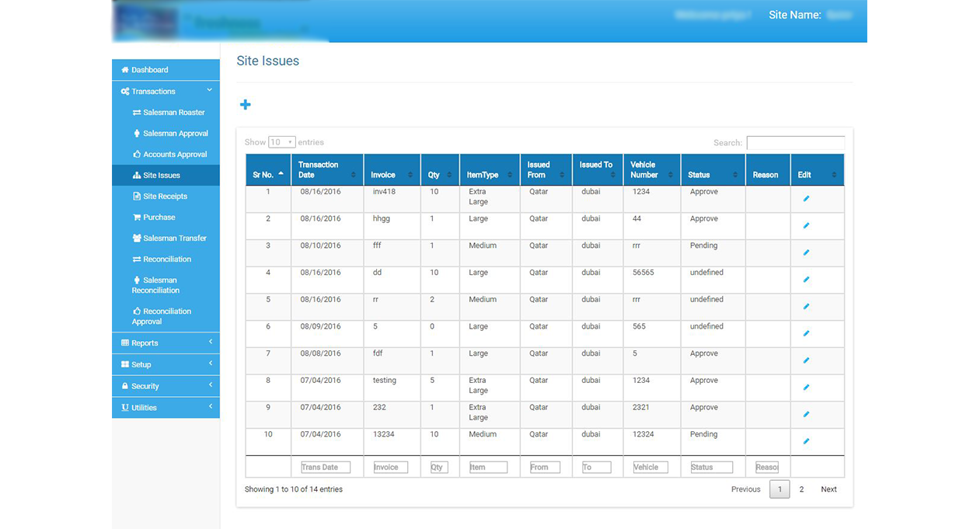Open the Show entries count dropdown

coord(281,142)
